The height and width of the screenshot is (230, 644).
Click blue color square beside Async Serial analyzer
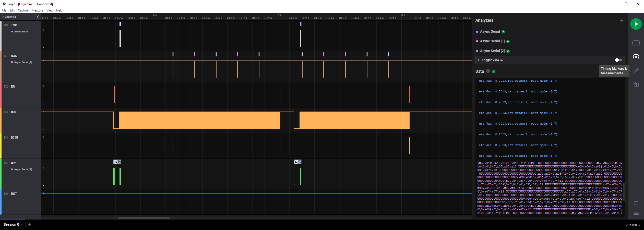pyautogui.click(x=477, y=32)
